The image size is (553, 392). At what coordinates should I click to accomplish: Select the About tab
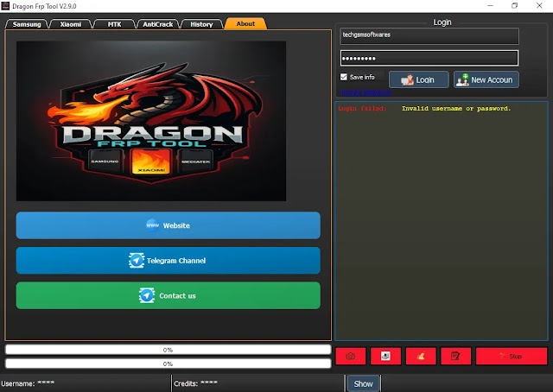coord(245,23)
